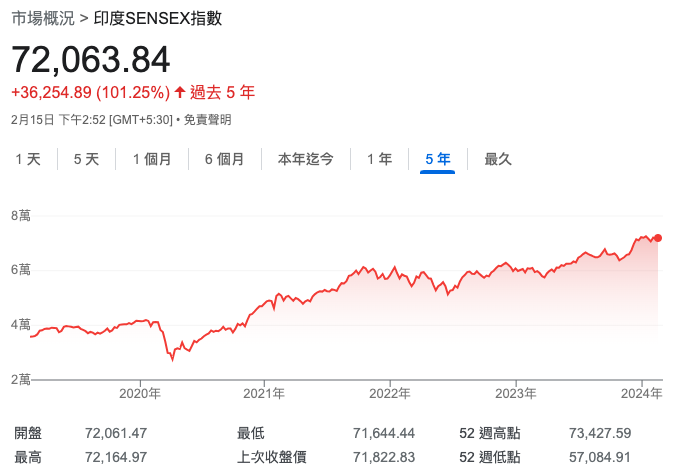Click the 52 週低點 label
Viewport: 683px width, 476px height.
pyautogui.click(x=490, y=457)
